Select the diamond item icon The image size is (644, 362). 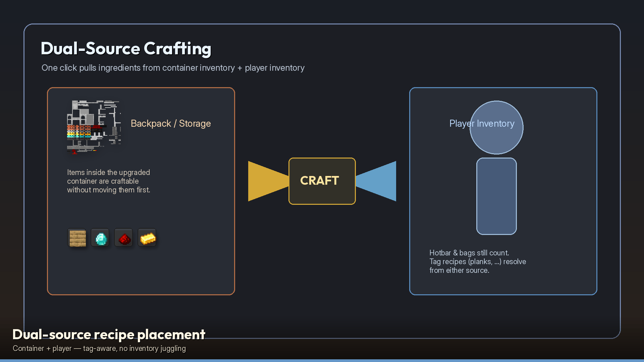pos(100,238)
